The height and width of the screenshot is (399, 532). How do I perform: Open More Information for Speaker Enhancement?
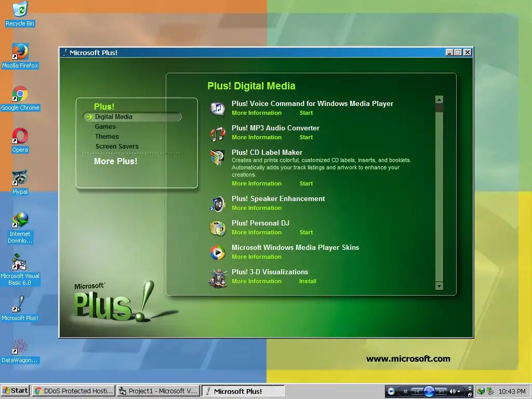click(x=257, y=208)
